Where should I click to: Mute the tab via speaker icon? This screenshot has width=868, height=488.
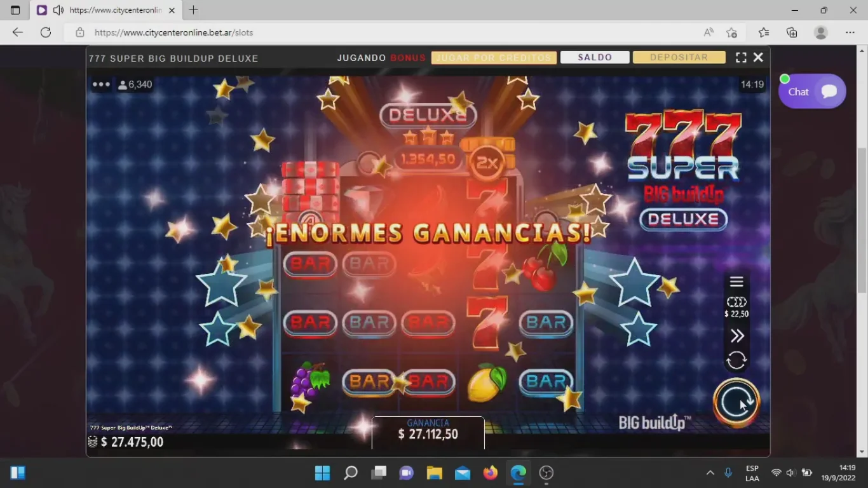pos(58,10)
